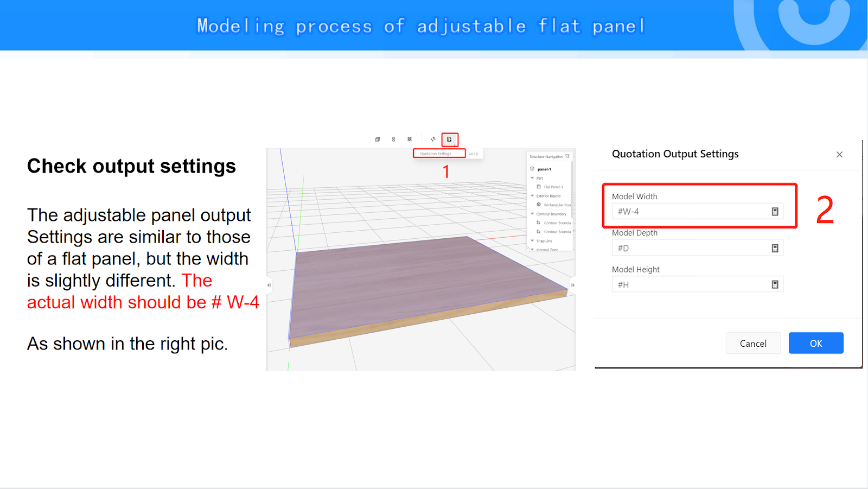Collapse the Exterior Bound tree node

tap(532, 196)
